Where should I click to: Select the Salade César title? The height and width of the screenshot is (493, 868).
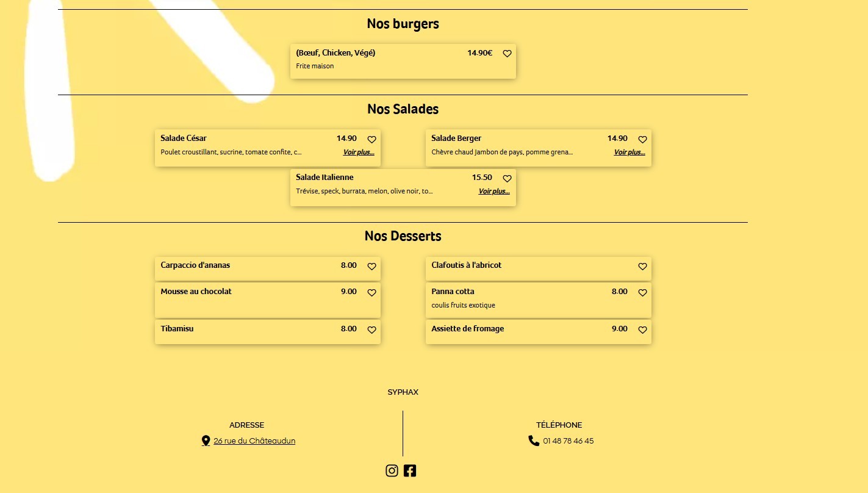[x=184, y=139]
